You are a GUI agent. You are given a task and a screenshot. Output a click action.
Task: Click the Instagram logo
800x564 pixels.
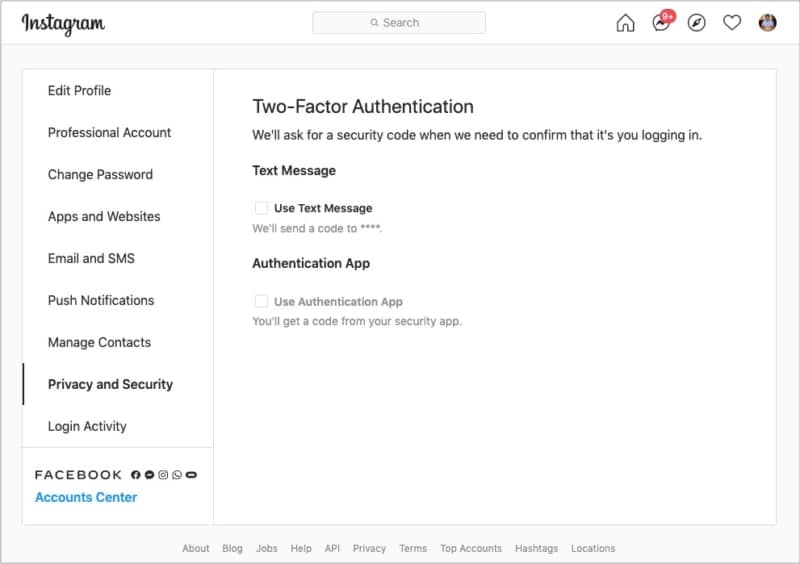(63, 23)
